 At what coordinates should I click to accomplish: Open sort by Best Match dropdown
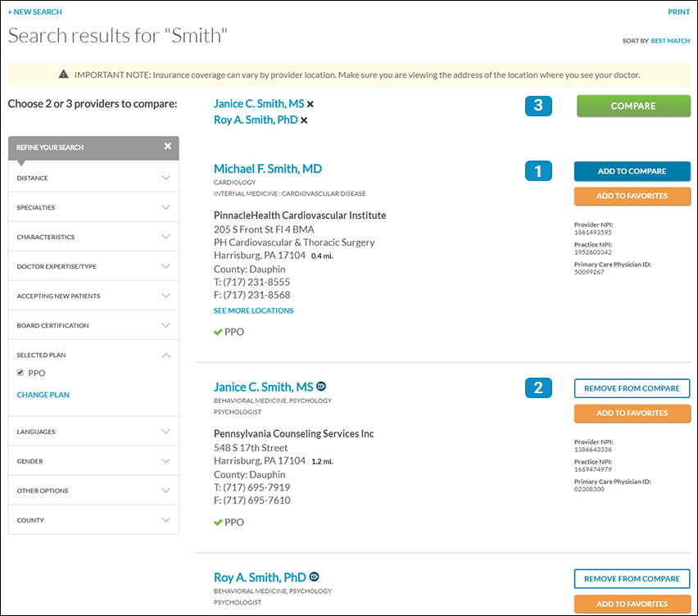670,41
